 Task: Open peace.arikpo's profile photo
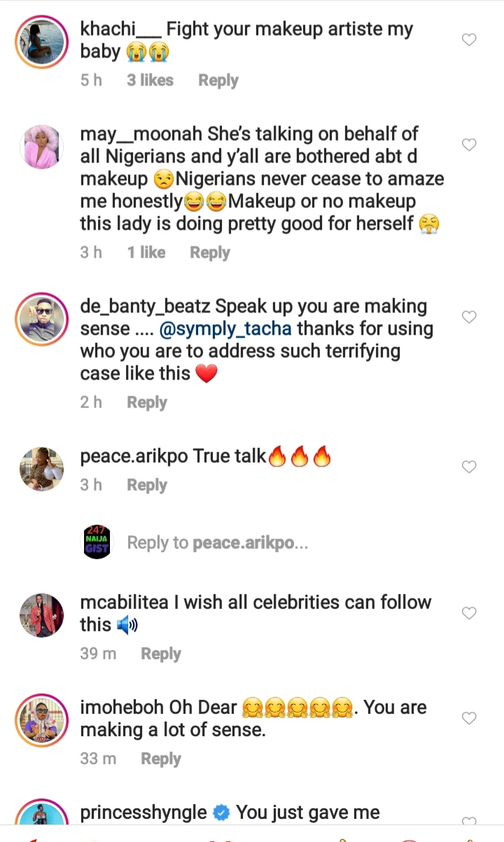(x=41, y=468)
